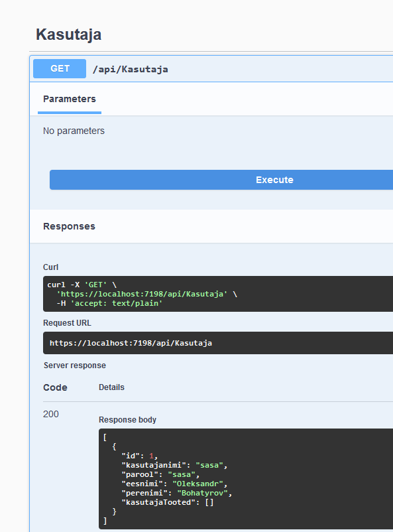Click the "kasutajanimi": "sasa" line

click(x=174, y=465)
